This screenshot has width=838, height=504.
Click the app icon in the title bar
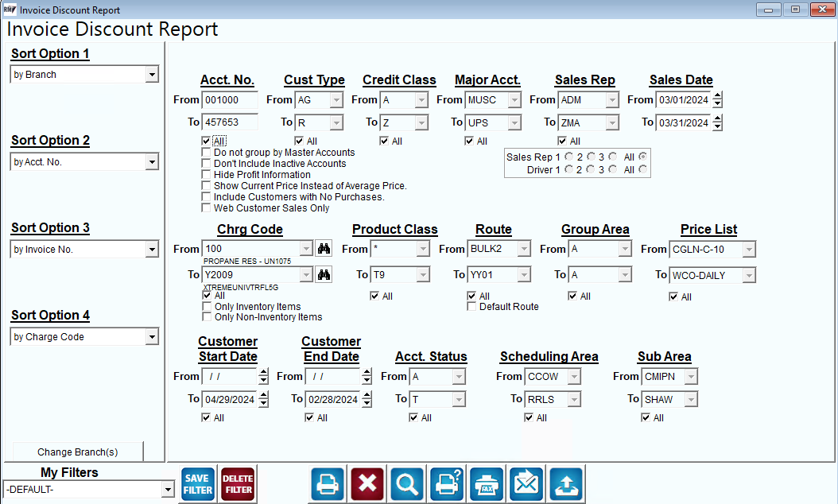pyautogui.click(x=10, y=10)
